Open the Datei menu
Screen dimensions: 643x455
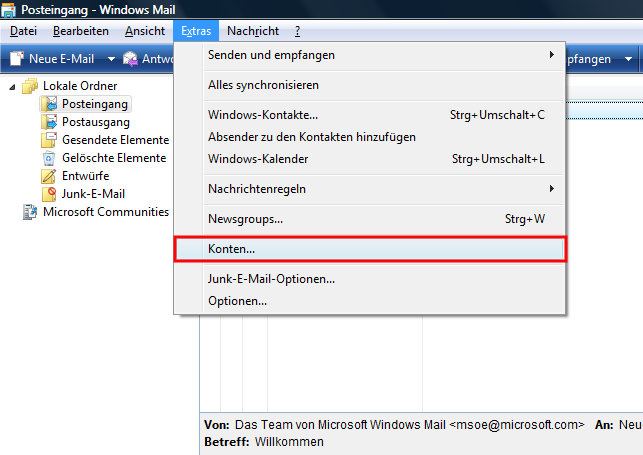[x=23, y=31]
